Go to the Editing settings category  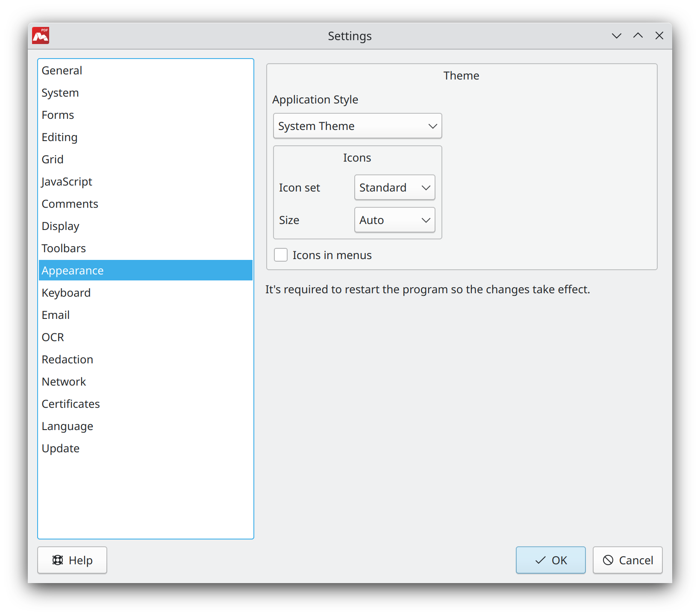tap(146, 137)
